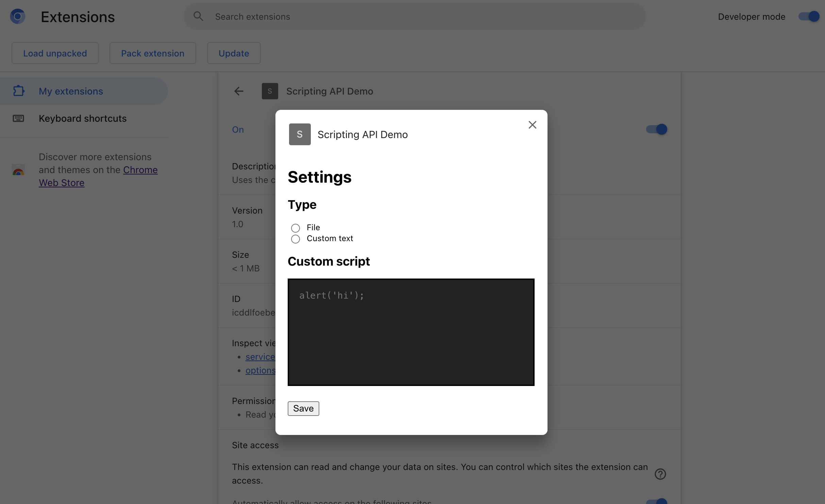Click the back arrow navigation icon

tap(239, 90)
